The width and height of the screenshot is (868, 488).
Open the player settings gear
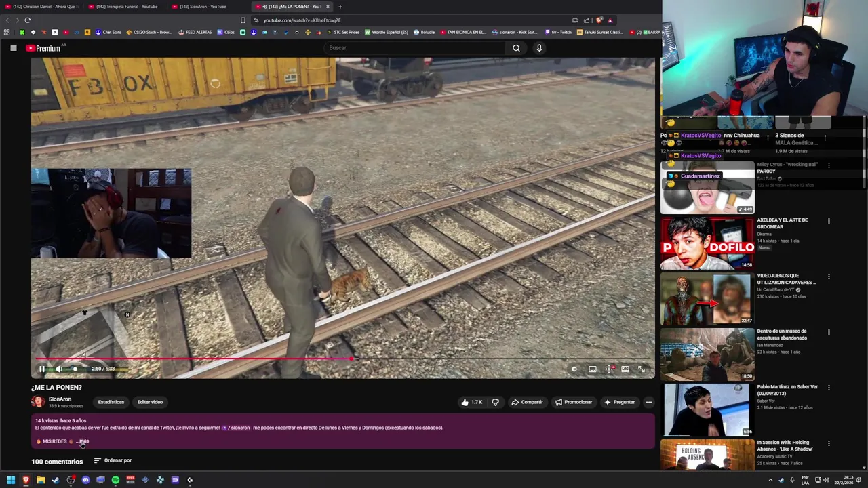pos(609,369)
